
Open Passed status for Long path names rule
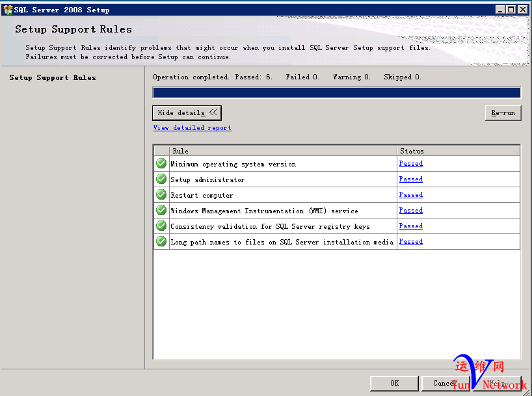[410, 242]
